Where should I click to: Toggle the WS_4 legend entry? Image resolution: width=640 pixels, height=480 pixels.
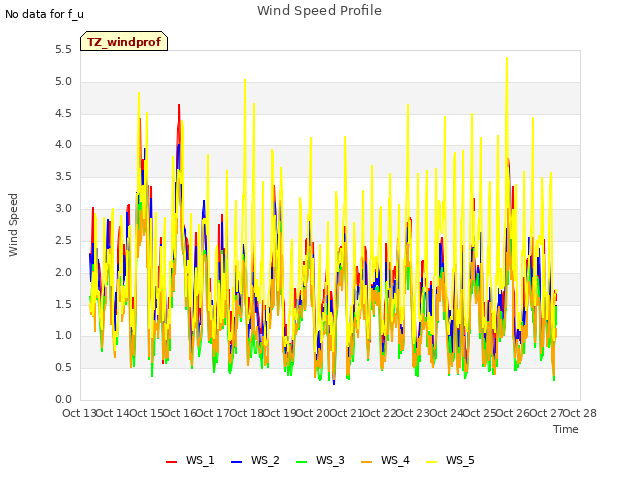click(385, 460)
